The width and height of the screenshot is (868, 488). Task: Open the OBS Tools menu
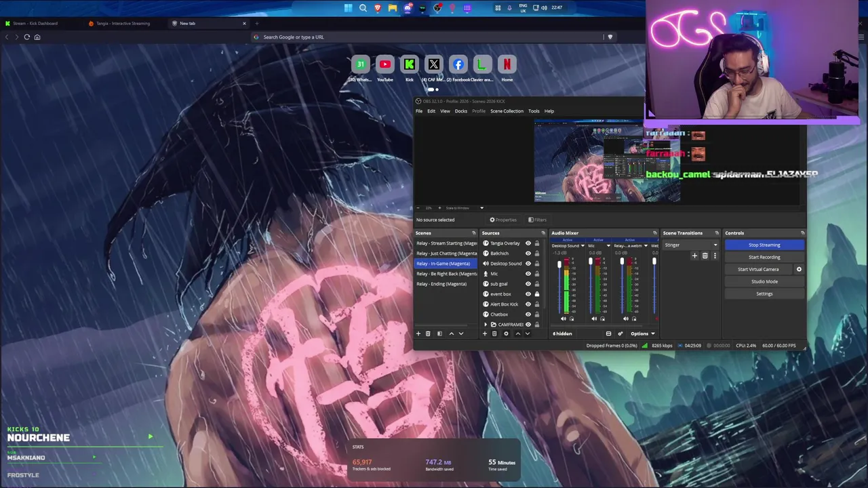tap(534, 111)
